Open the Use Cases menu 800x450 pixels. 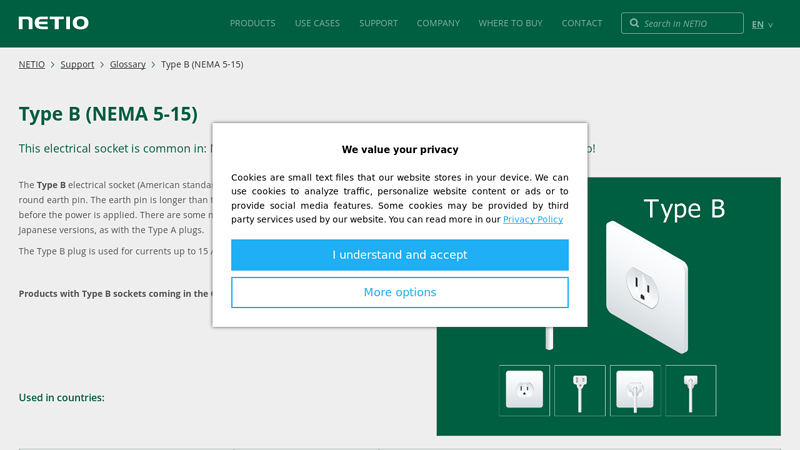coord(317,23)
